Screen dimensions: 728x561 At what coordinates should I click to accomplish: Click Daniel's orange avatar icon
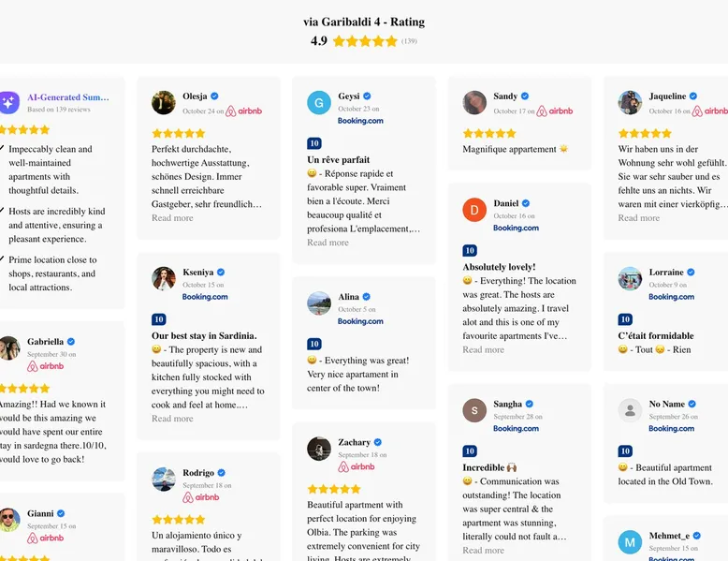474,210
